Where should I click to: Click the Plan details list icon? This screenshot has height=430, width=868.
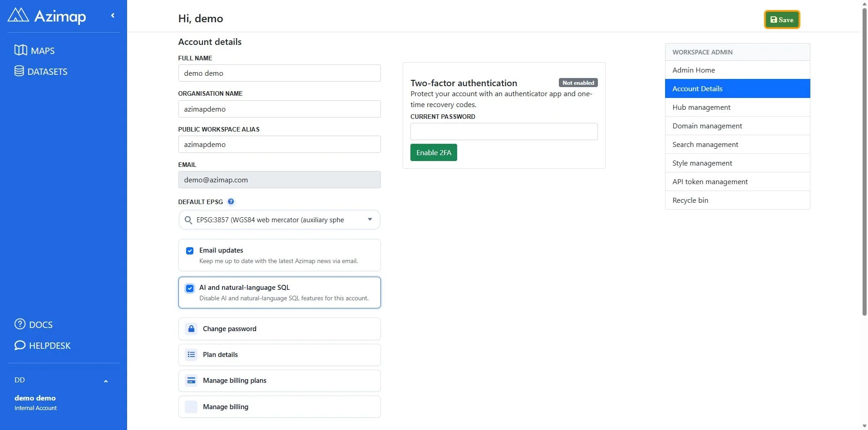pos(191,355)
